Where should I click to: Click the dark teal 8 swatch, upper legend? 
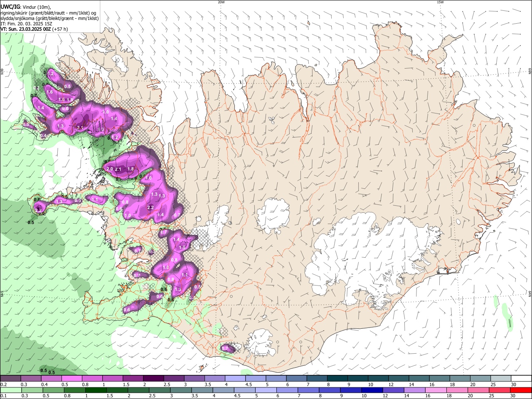click(337, 378)
